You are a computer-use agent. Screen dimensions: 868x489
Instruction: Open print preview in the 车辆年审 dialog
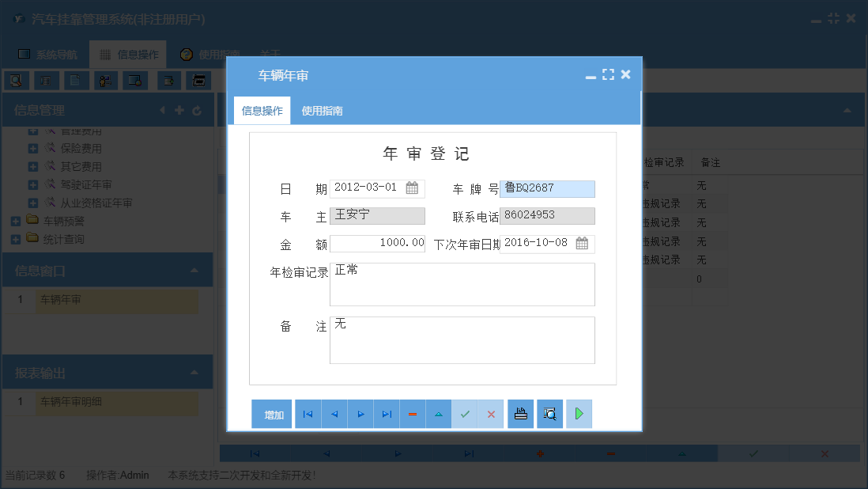point(549,414)
